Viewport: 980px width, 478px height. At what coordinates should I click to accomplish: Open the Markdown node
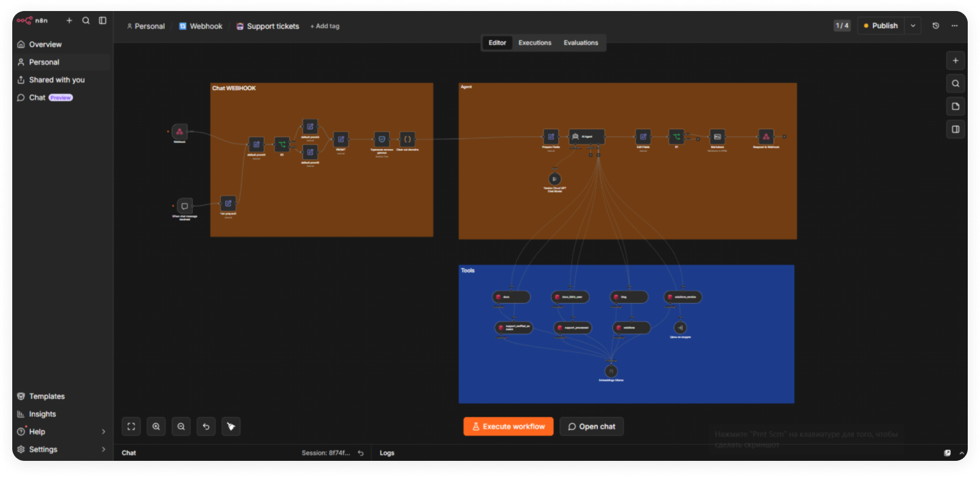717,137
